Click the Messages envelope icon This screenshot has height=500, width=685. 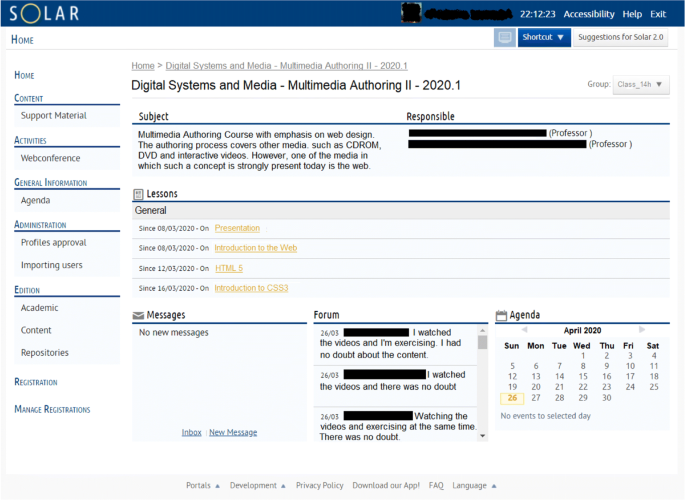(138, 315)
